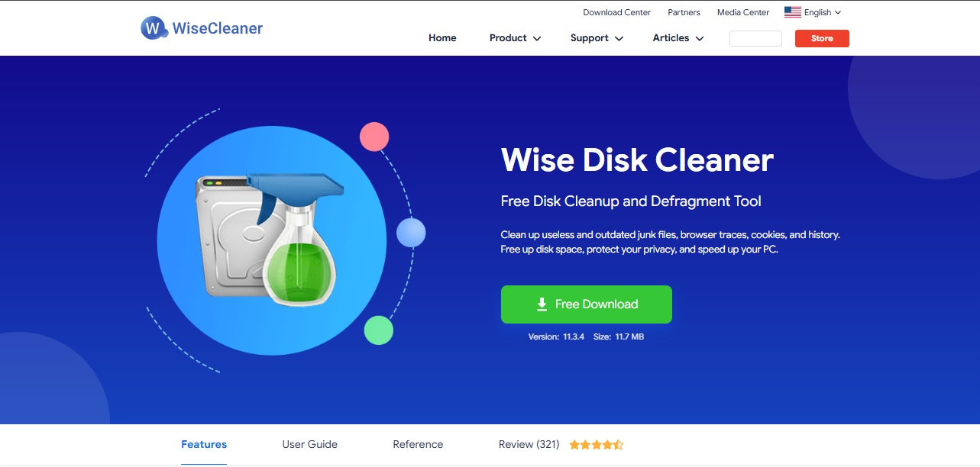Image resolution: width=980 pixels, height=467 pixels.
Task: Switch to the Features tab
Action: coord(204,444)
